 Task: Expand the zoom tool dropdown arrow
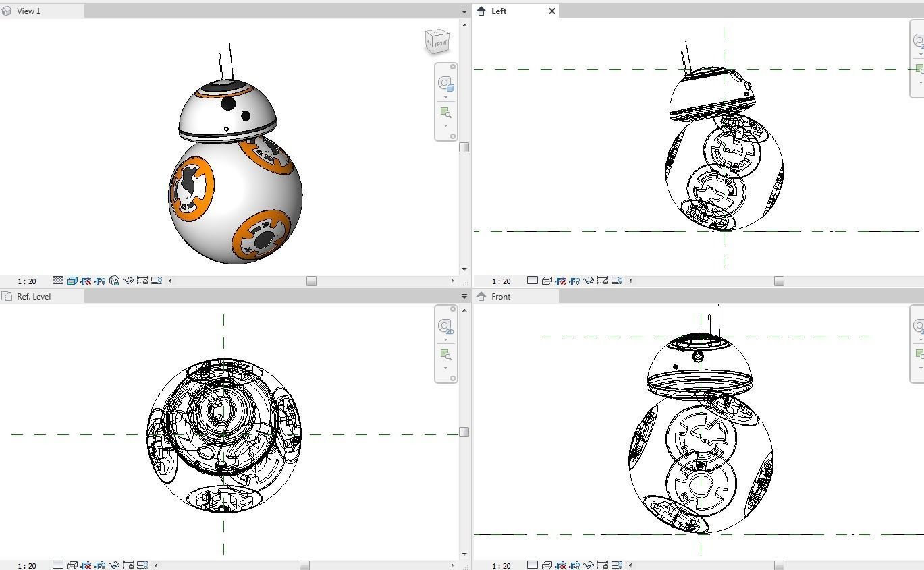445,125
